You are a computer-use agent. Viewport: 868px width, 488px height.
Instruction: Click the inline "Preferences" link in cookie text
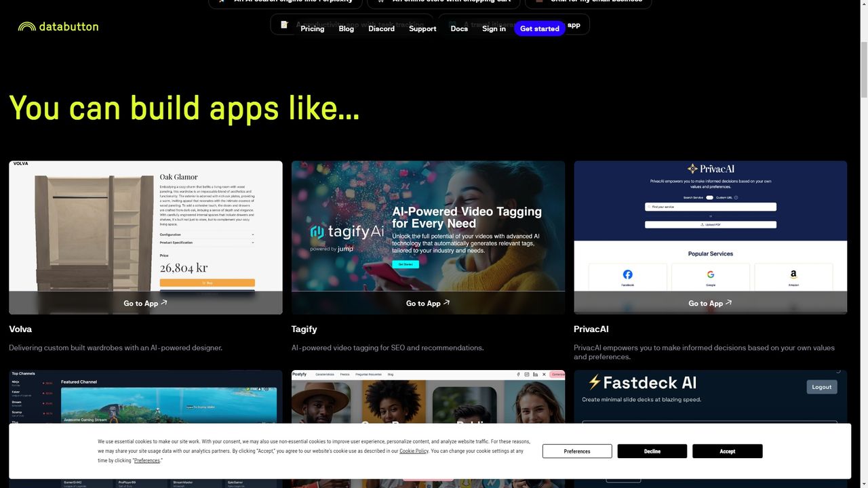click(147, 460)
